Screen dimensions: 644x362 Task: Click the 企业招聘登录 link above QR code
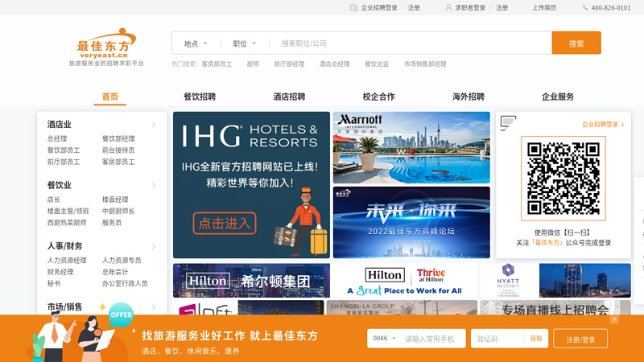tap(603, 125)
